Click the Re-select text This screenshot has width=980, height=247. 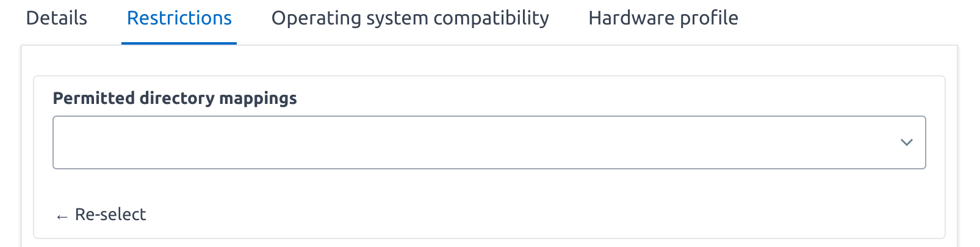[x=110, y=215]
